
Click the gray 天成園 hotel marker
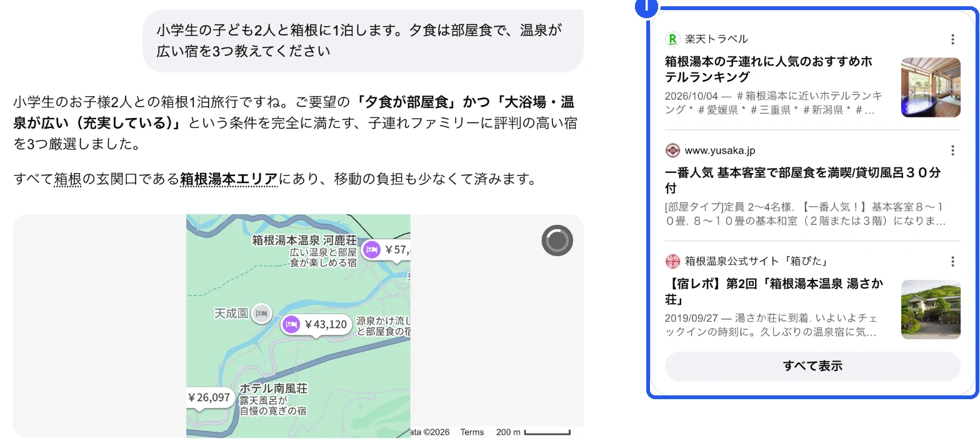[261, 313]
